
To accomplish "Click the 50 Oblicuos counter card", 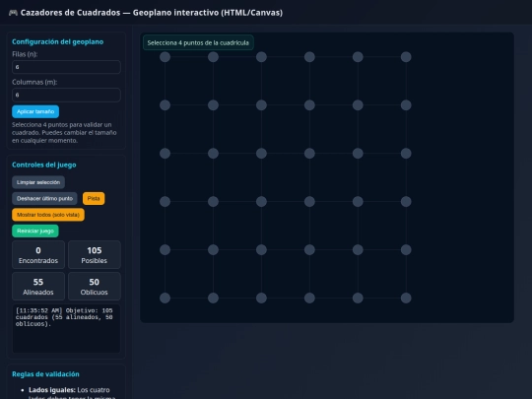I will point(95,287).
